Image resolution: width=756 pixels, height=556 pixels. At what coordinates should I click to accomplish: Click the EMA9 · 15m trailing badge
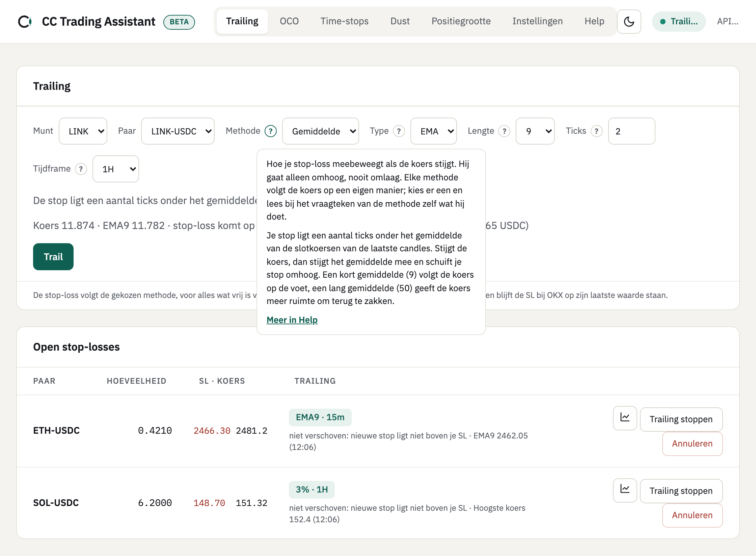coord(320,417)
